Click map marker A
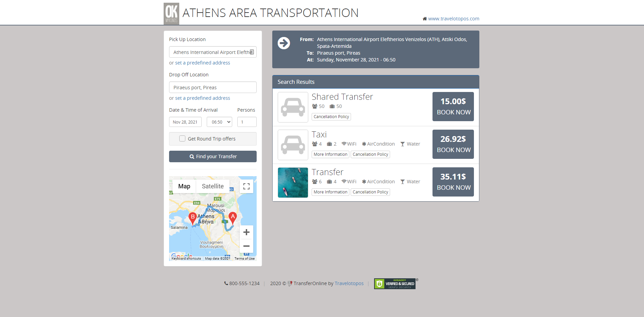This screenshot has width=644, height=317. pos(233,217)
